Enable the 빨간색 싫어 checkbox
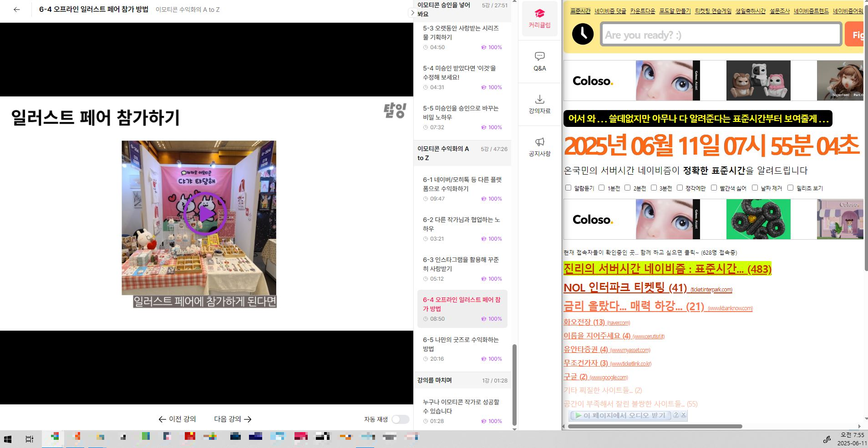Image resolution: width=868 pixels, height=448 pixels. tap(714, 187)
